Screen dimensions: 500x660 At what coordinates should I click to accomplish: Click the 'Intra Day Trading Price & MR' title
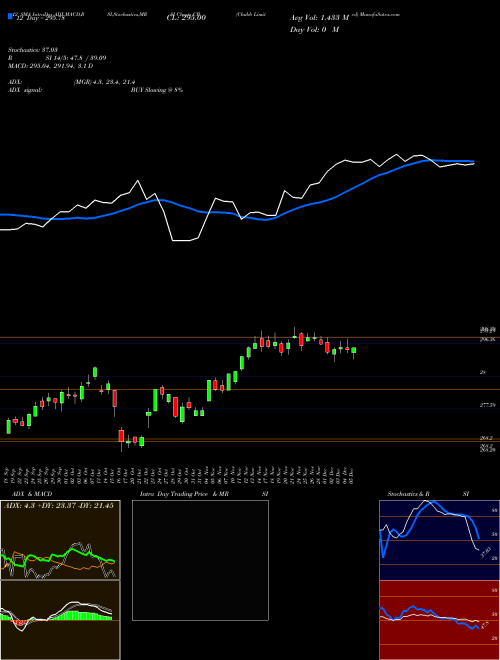pyautogui.click(x=184, y=494)
